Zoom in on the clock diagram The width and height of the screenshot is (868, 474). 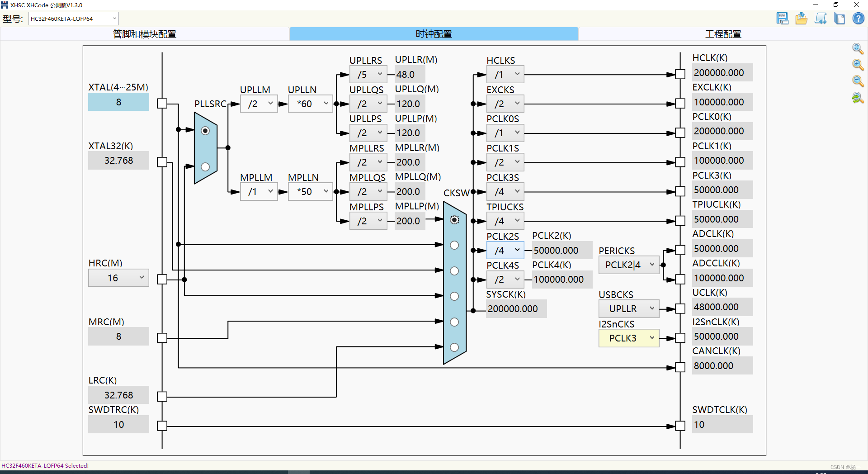tap(857, 65)
